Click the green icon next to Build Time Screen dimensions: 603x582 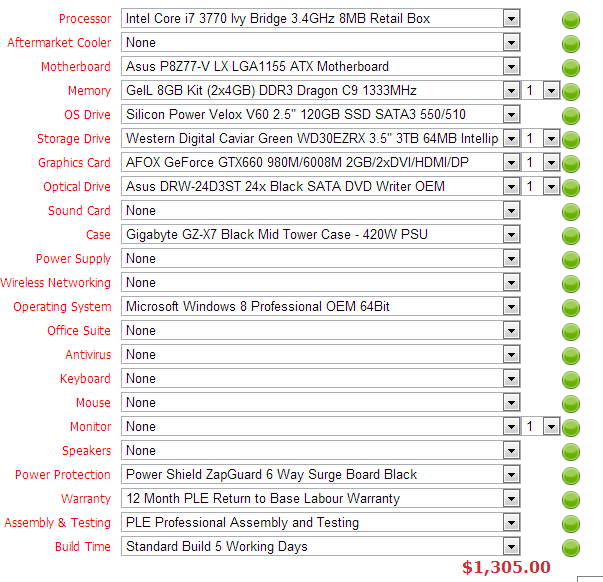click(571, 548)
